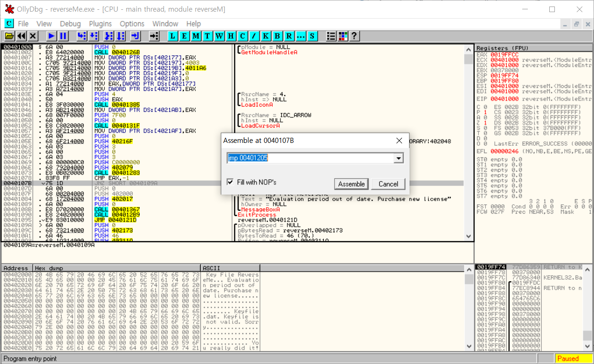The width and height of the screenshot is (594, 364).
Task: Open the Options menu
Action: pyautogui.click(x=132, y=24)
